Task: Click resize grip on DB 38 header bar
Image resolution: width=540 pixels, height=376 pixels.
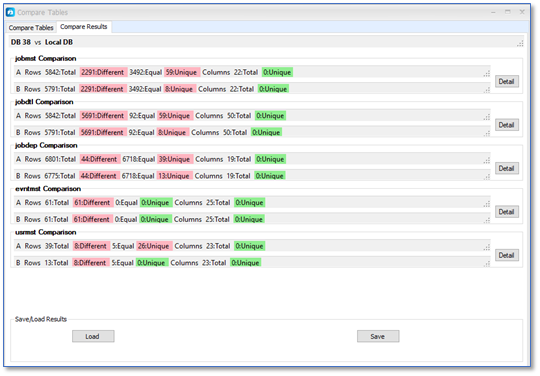Action: [520, 43]
